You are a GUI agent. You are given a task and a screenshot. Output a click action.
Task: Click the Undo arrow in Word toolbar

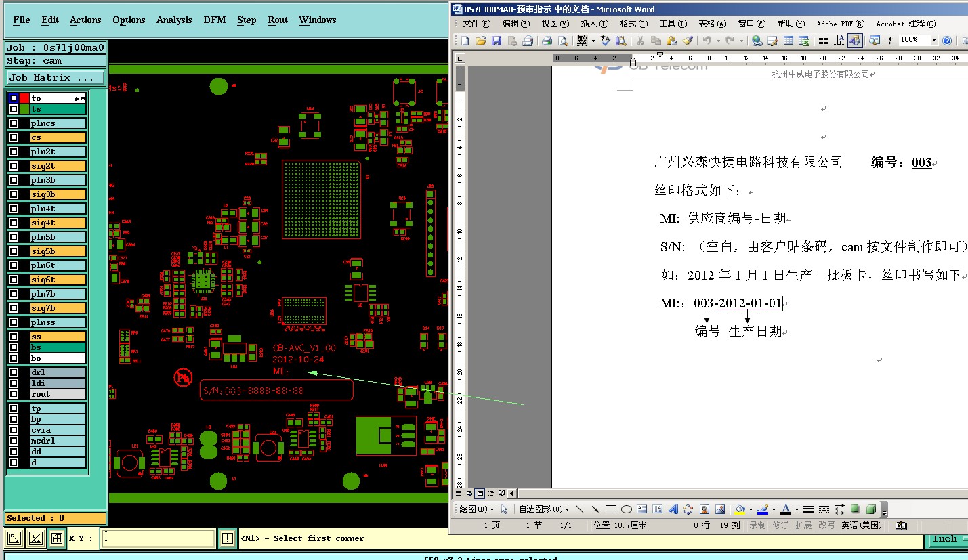pos(707,41)
